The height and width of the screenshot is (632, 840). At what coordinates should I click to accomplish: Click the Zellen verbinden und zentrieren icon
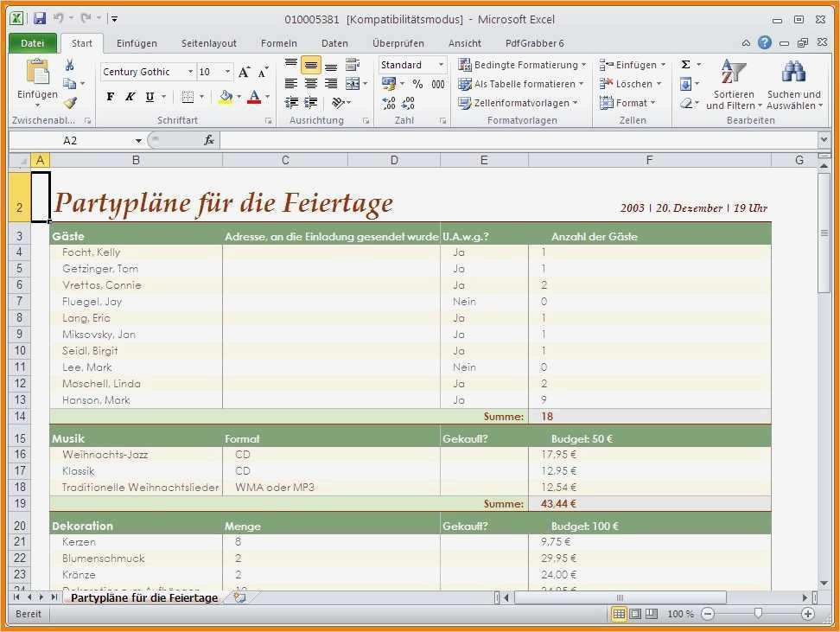coord(353,84)
